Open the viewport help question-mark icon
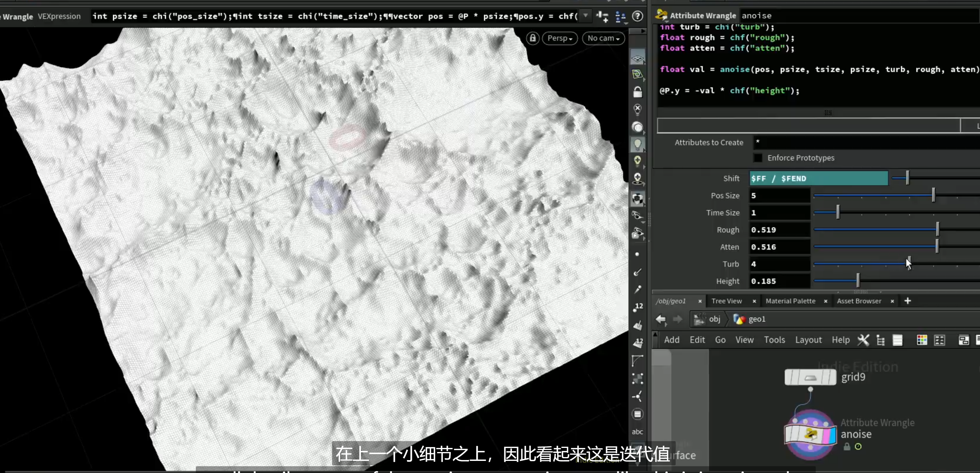 coord(638,16)
